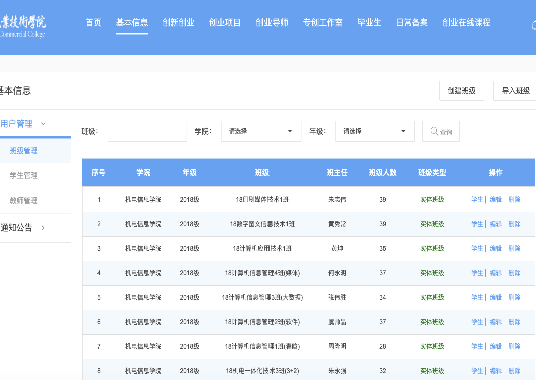Open the 专创工作室 tab
The image size is (536, 382).
point(323,23)
